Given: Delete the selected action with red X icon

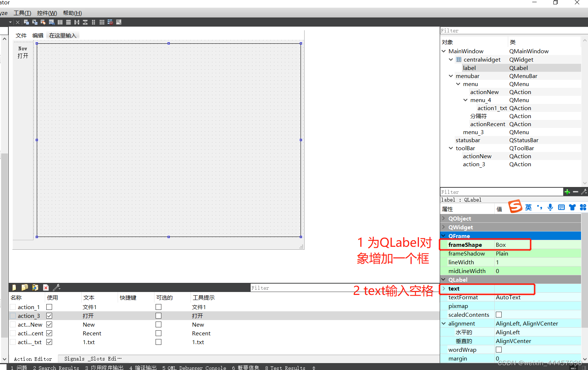Looking at the screenshot, I should coord(46,288).
